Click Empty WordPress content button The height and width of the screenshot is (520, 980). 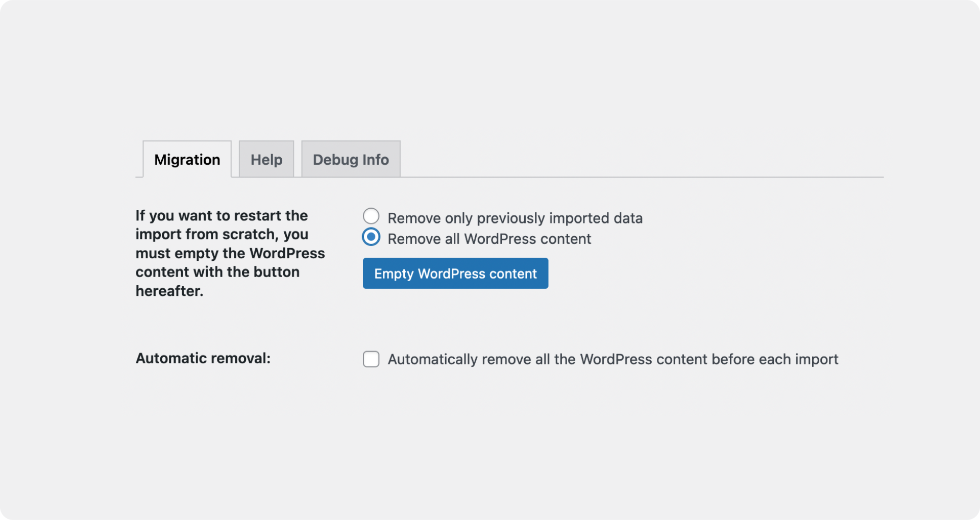pyautogui.click(x=455, y=274)
